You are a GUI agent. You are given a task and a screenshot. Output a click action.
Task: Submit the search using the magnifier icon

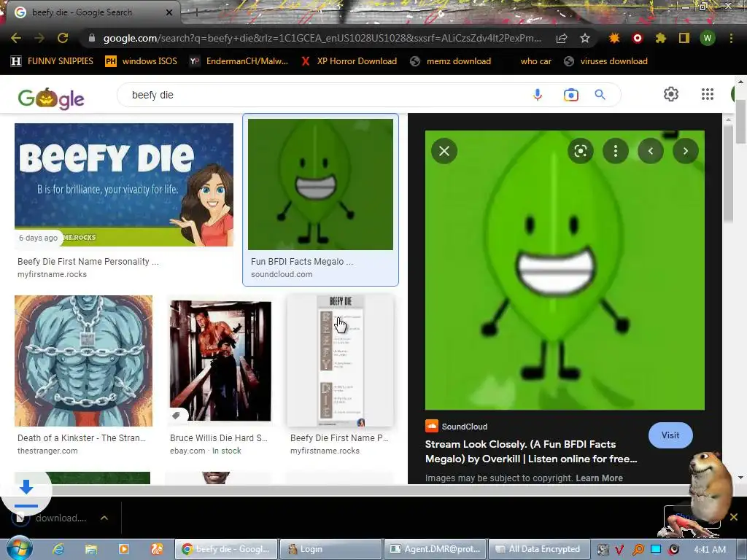tap(600, 95)
